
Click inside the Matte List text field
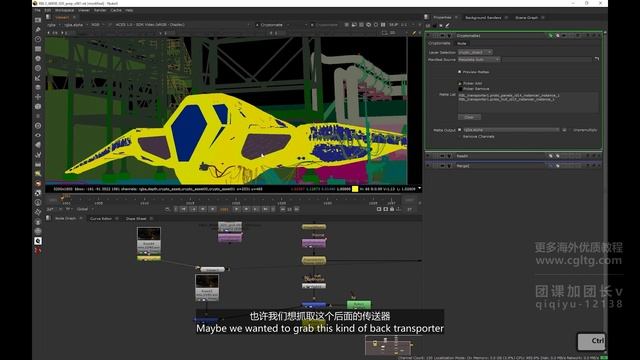528,102
